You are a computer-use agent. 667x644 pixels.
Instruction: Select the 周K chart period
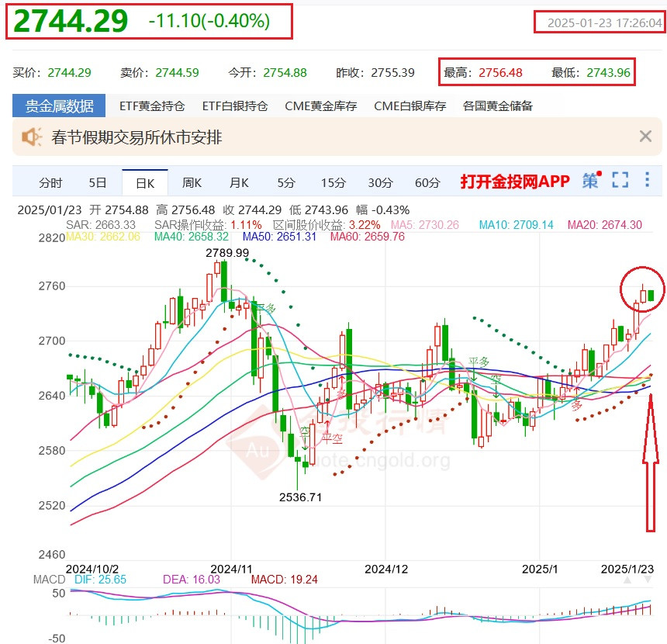point(192,183)
